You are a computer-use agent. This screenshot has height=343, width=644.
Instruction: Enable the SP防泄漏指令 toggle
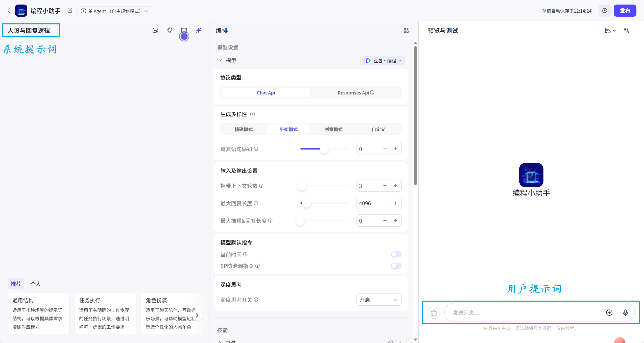pos(396,266)
